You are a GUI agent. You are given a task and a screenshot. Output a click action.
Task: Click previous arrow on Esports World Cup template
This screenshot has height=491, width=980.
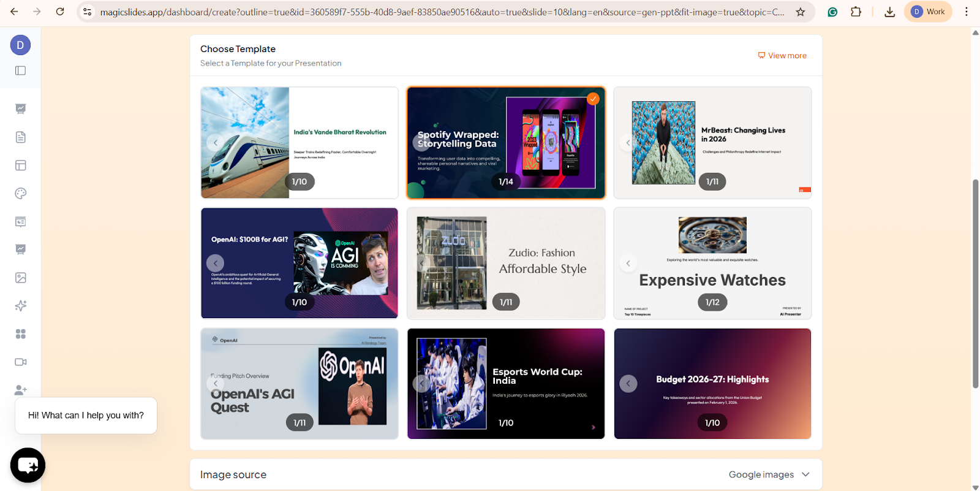pyautogui.click(x=421, y=384)
